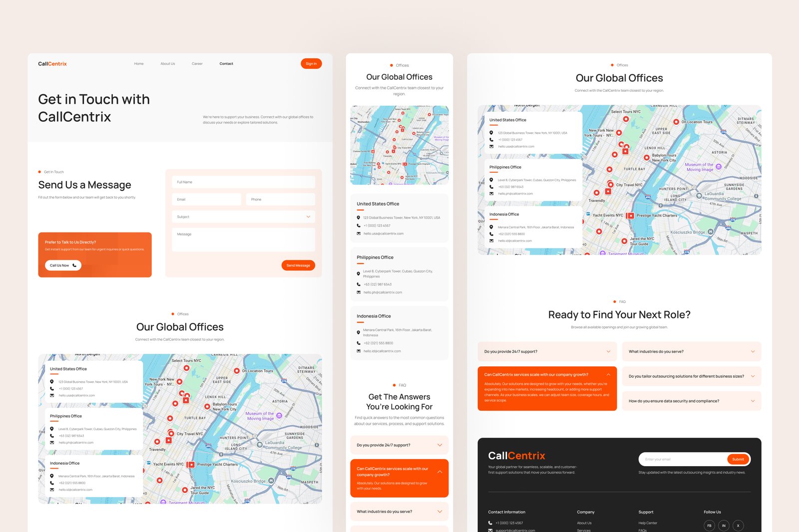Click the phone icon under Contact Information footer
The image size is (799, 532).
(x=490, y=523)
